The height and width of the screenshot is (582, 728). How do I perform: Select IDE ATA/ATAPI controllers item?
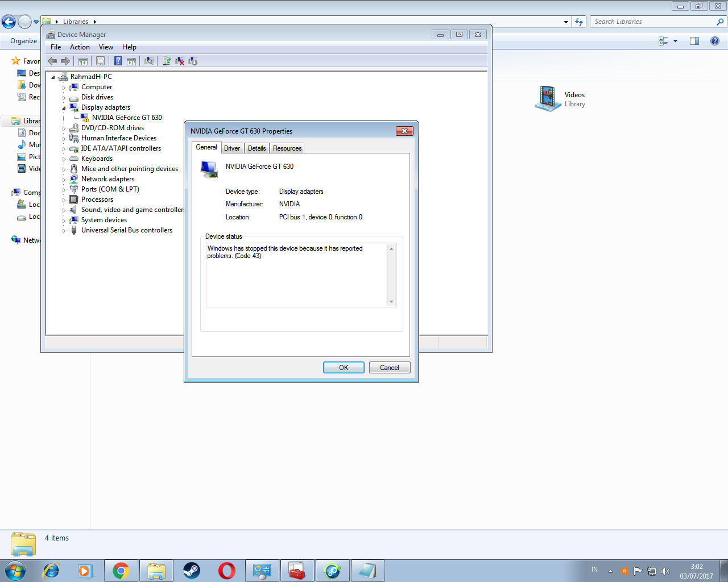[x=121, y=148]
